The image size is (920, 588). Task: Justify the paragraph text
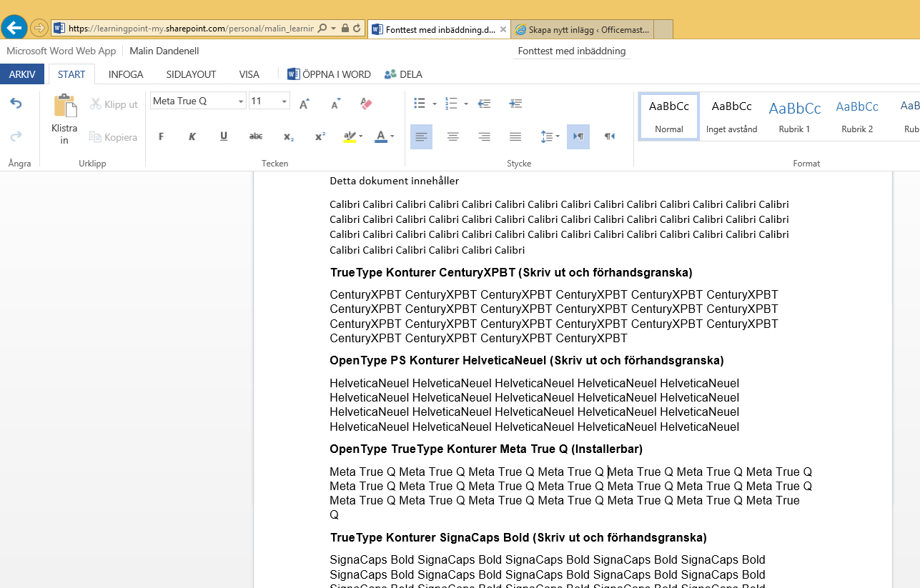coord(515,136)
